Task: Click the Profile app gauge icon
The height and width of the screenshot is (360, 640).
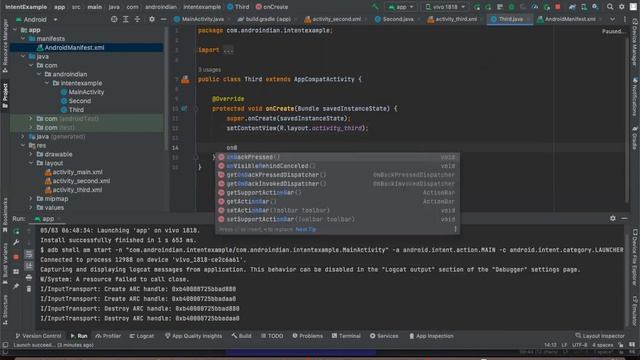Action: coord(535,7)
